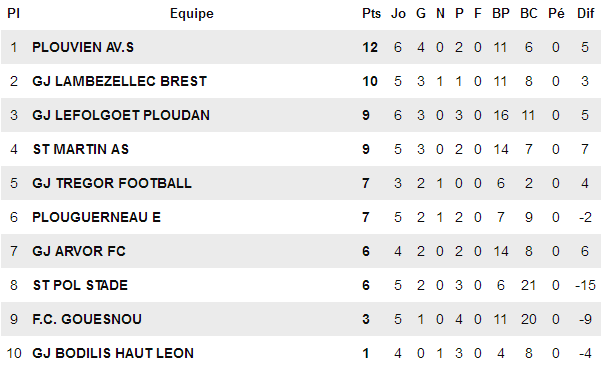Click the BP column header
This screenshot has width=603, height=372.
click(x=501, y=13)
